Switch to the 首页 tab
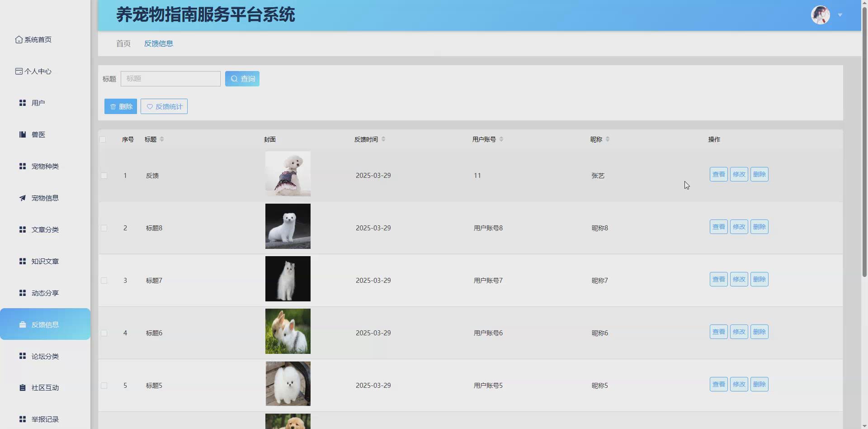Screen dimensions: 868x429 click(x=123, y=43)
